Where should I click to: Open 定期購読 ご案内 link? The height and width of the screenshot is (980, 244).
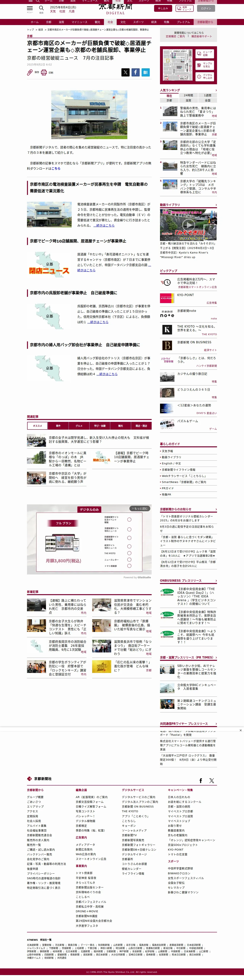pyautogui.click(x=175, y=36)
